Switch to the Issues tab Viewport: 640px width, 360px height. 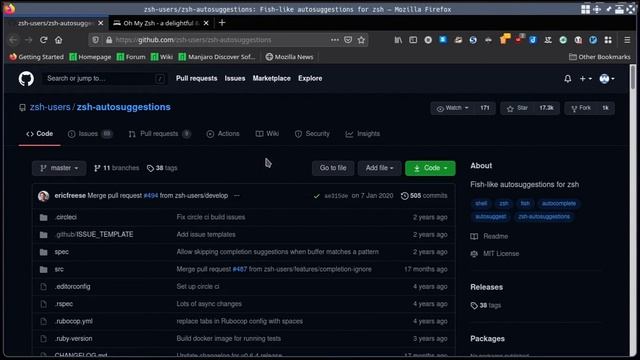tap(90, 134)
